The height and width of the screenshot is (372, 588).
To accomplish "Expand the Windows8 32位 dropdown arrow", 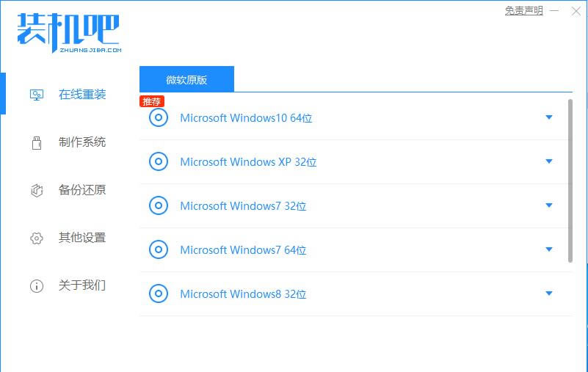I will click(549, 293).
